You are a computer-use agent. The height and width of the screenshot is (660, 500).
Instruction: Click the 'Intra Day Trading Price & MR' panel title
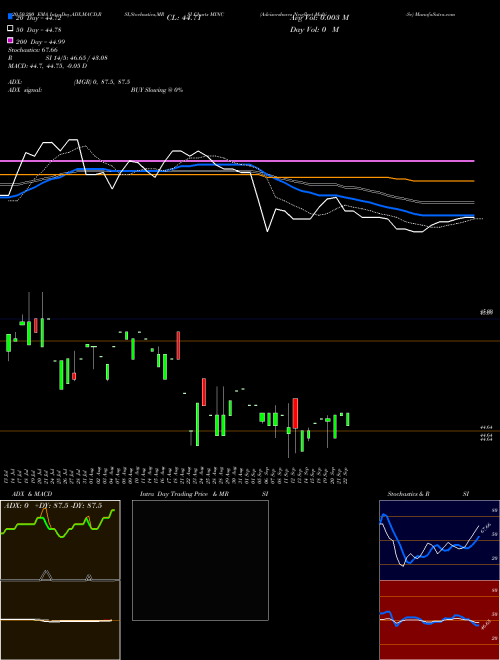click(184, 494)
